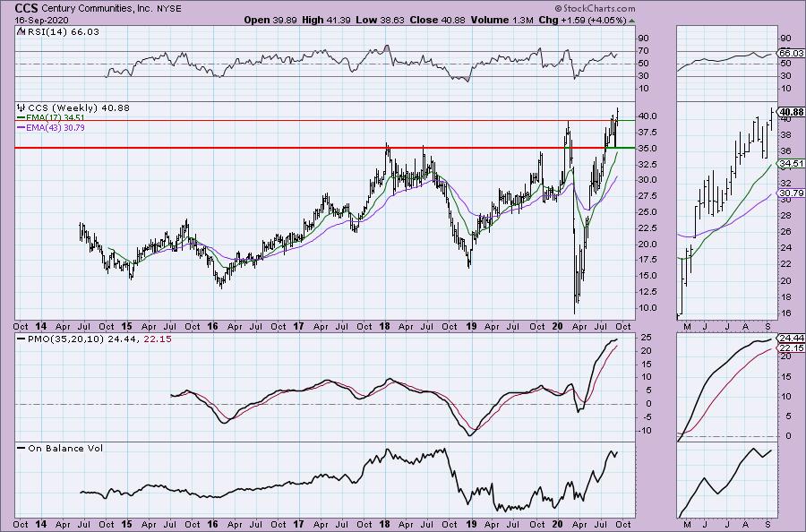Viewport: 806px width, 532px height.
Task: Click the bar-chart icon before CCS (Weekly)
Action: point(21,108)
